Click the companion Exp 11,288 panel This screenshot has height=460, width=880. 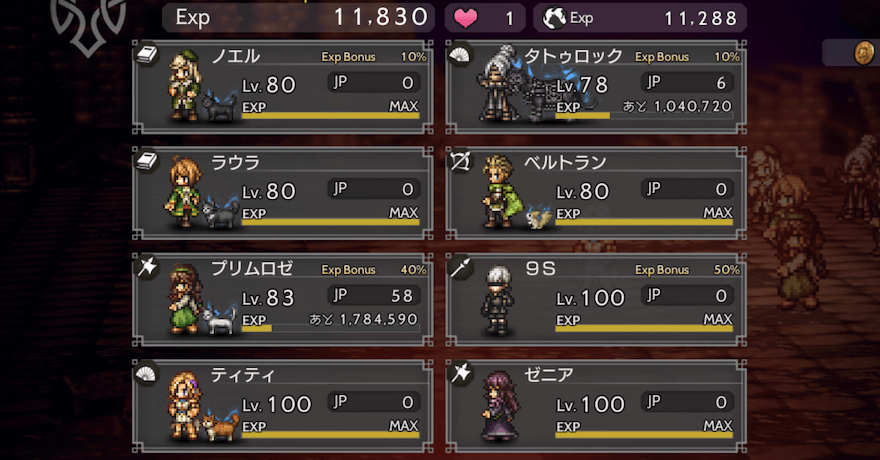(640, 18)
